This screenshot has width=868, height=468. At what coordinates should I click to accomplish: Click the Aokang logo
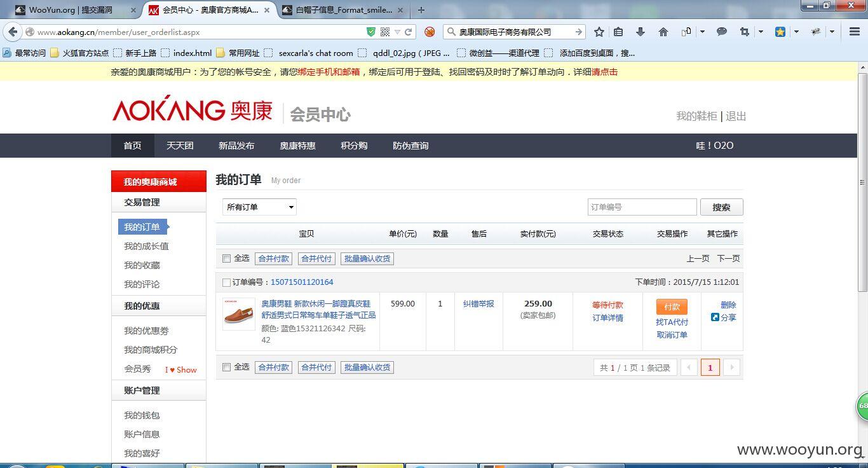coord(193,109)
